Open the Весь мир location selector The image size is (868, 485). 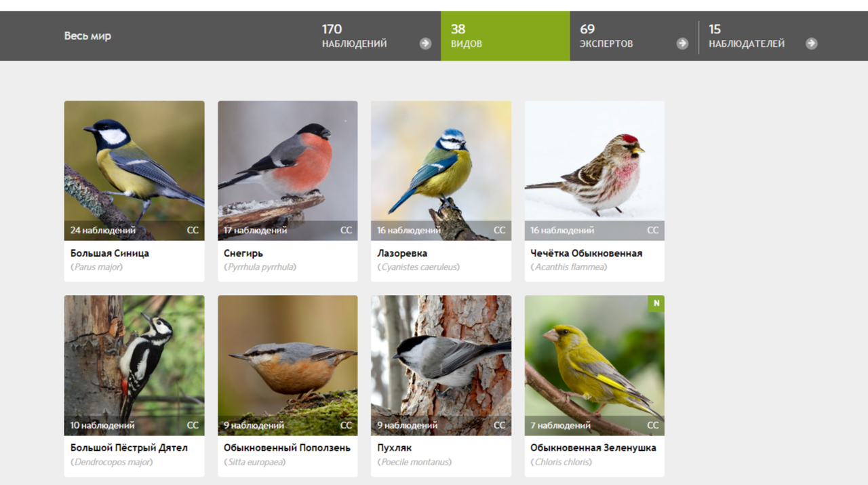coord(87,36)
